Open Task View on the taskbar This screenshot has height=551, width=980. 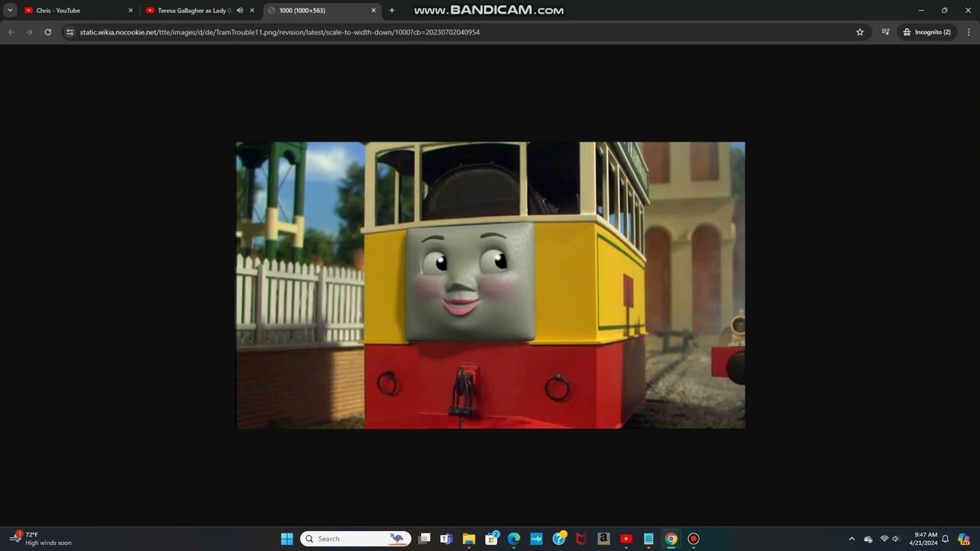pyautogui.click(x=424, y=539)
